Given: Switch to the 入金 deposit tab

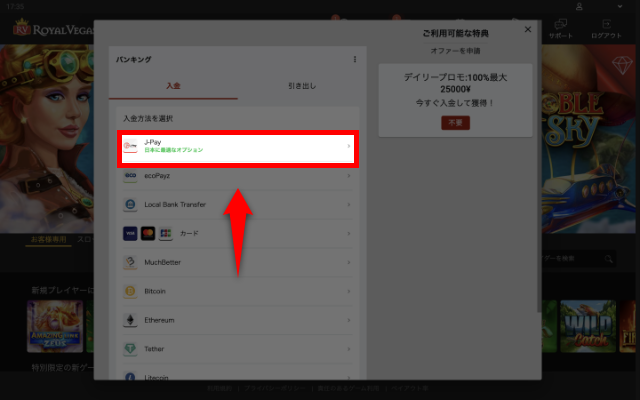Looking at the screenshot, I should pos(173,87).
